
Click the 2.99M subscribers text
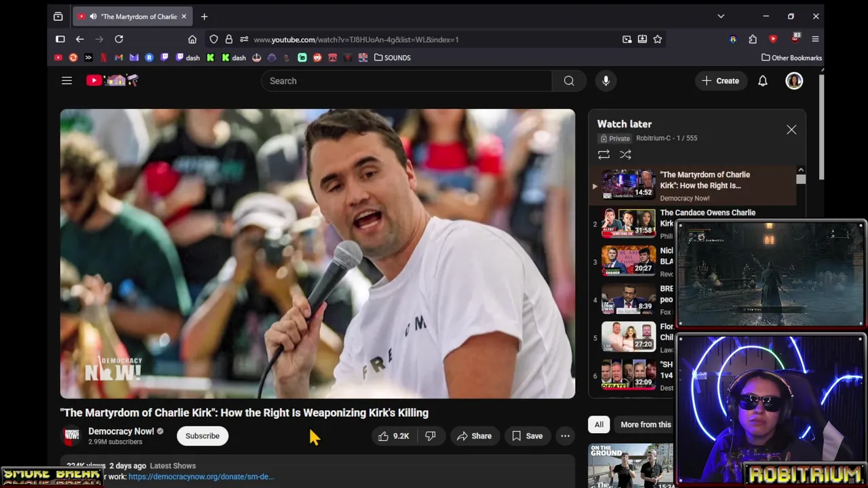pos(115,442)
